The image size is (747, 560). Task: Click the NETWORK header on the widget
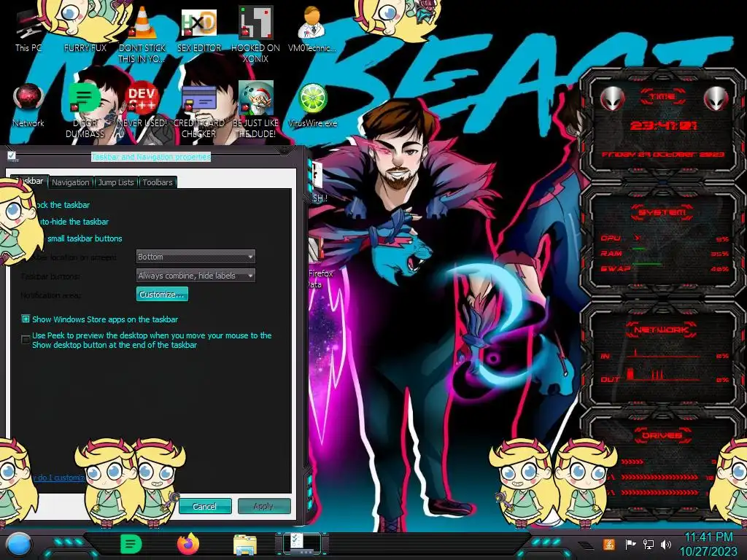662,330
